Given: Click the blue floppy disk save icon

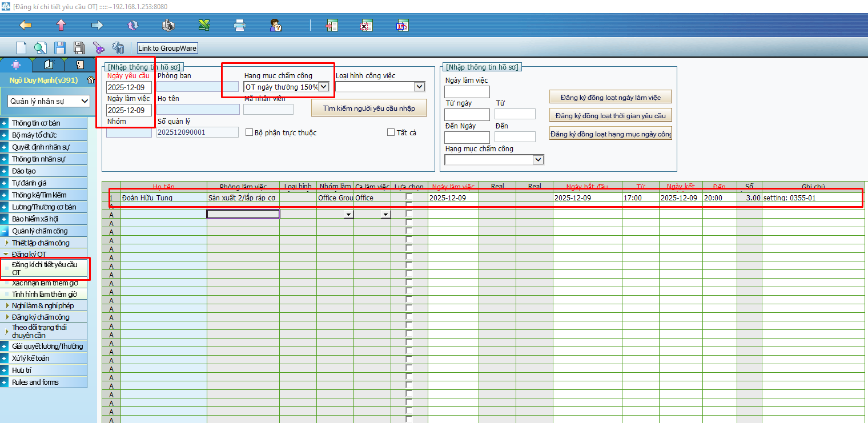Looking at the screenshot, I should click(59, 48).
